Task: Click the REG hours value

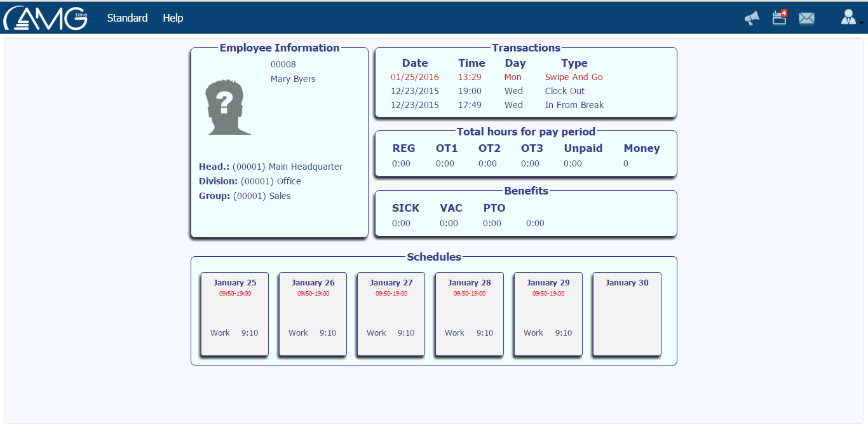Action: click(402, 163)
